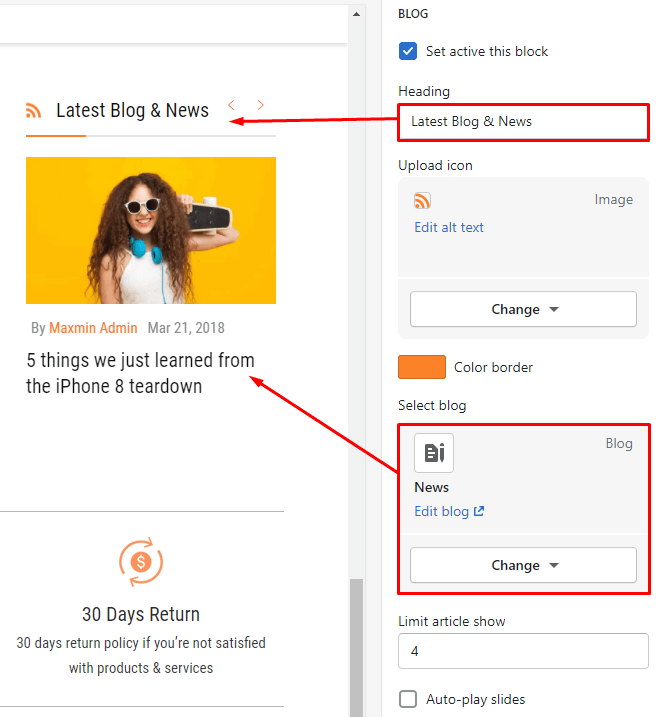Open the Change dropdown under Upload icon
The image size is (659, 717).
[x=523, y=309]
